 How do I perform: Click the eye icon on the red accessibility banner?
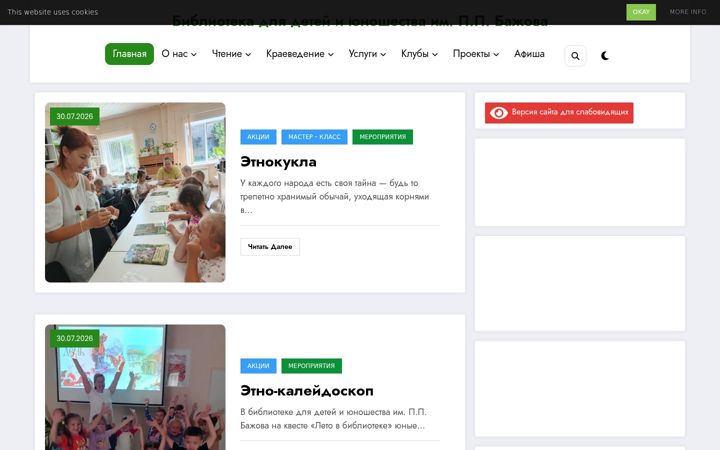499,112
